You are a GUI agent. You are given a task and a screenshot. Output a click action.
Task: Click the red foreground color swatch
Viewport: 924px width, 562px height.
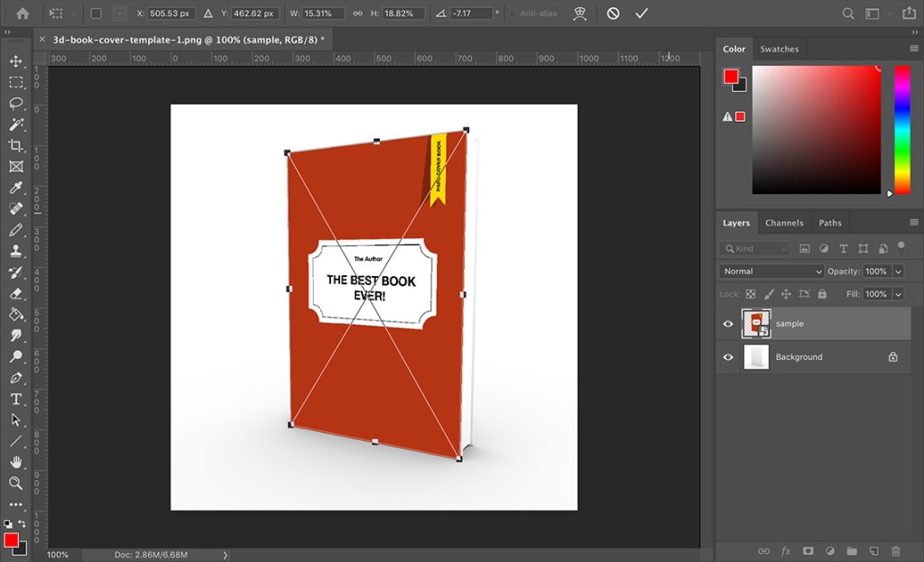point(730,76)
